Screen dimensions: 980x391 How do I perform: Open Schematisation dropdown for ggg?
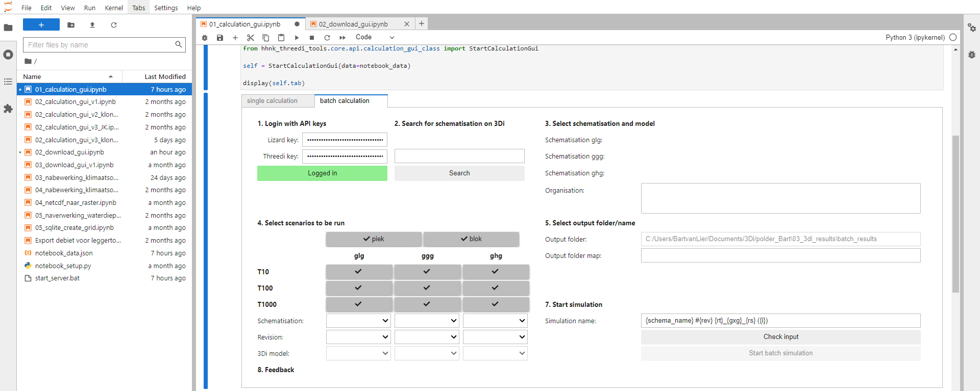(427, 321)
